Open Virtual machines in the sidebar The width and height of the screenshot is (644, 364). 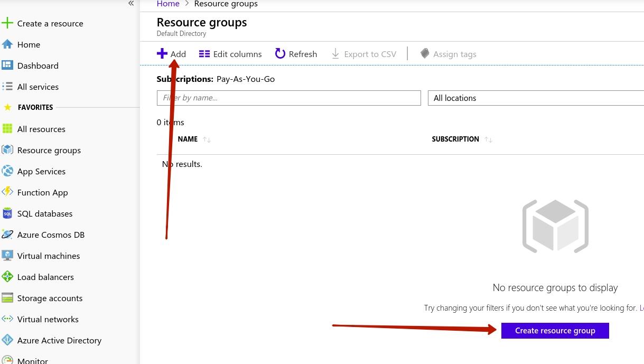[x=49, y=256]
